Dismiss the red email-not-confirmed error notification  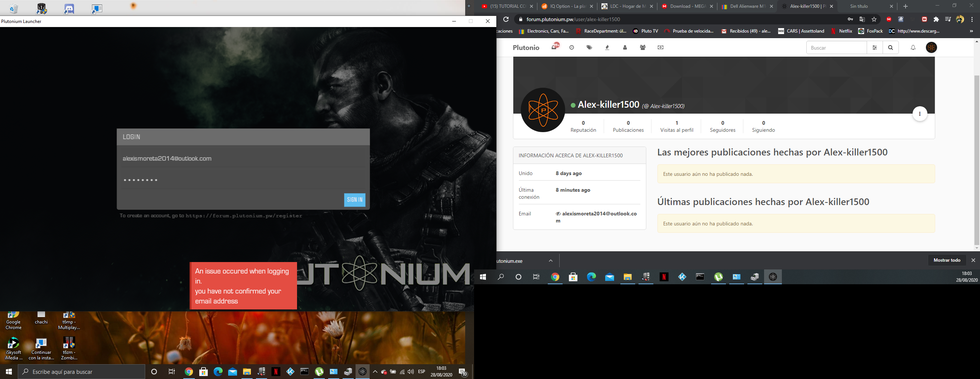click(x=243, y=286)
